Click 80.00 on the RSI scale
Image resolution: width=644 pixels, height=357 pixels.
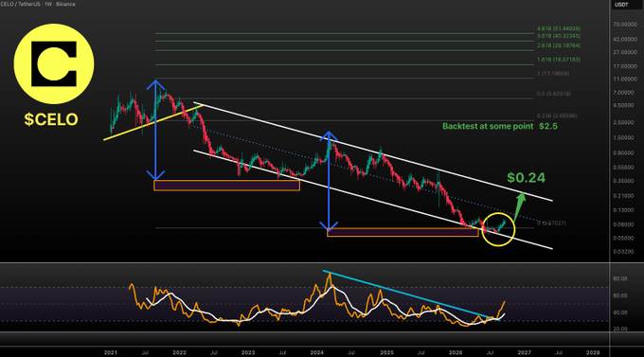click(620, 278)
